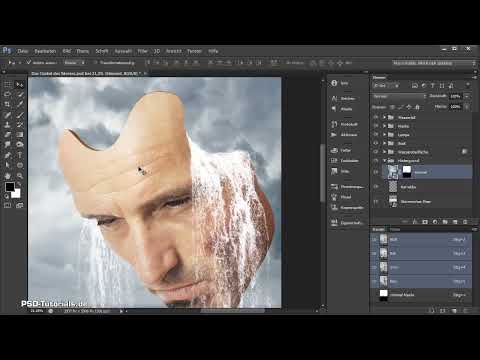Hide the Hintergrund group
Viewport: 480px width, 360px height.
[376, 161]
